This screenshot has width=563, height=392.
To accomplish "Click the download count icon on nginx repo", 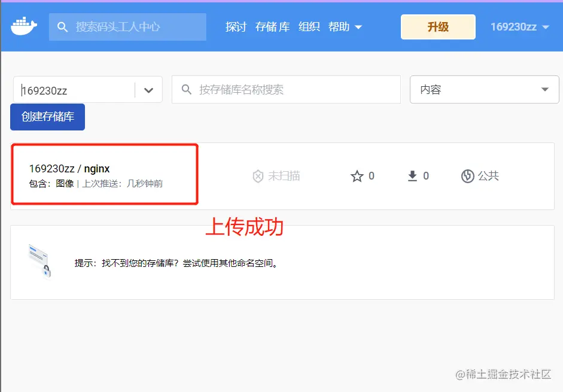I will click(x=412, y=176).
